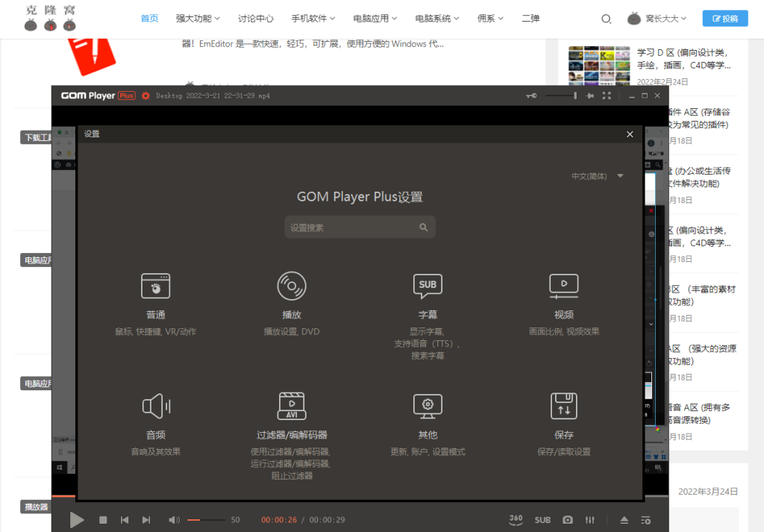Open the 音频 audio settings category
This screenshot has height=532, width=764.
[155, 425]
